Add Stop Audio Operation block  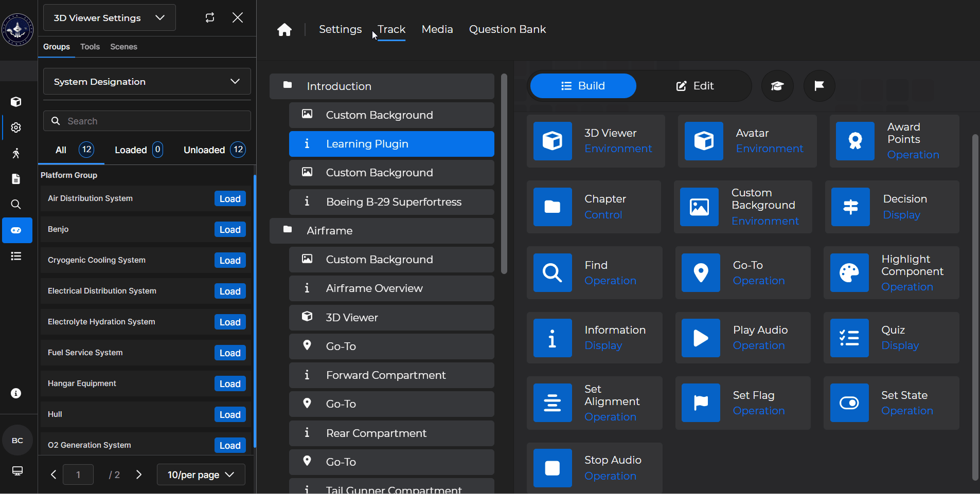pos(594,468)
